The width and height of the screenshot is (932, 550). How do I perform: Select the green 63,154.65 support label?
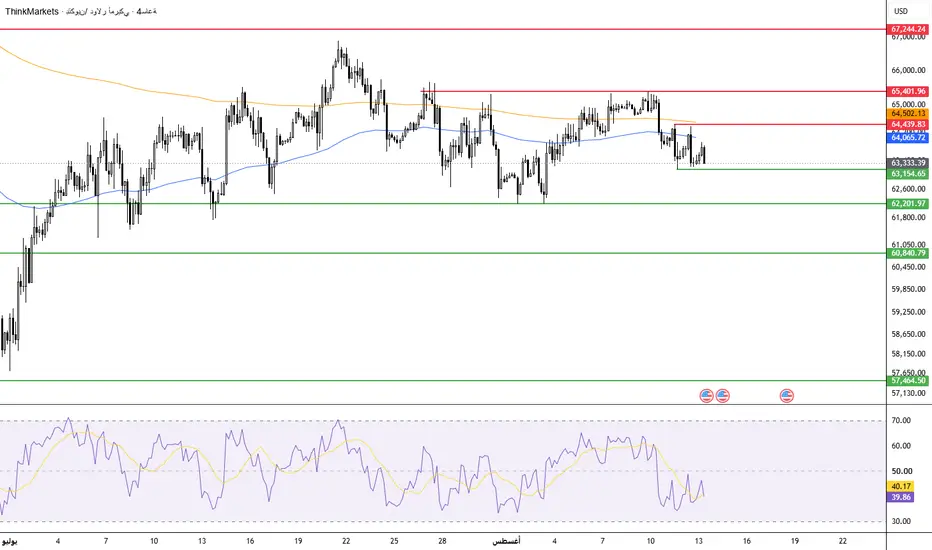[x=909, y=174]
